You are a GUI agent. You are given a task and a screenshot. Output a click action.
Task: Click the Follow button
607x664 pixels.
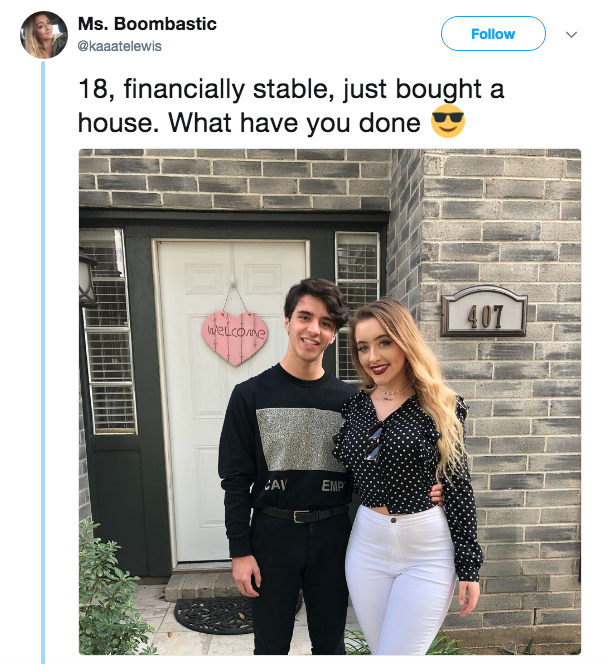click(x=493, y=34)
